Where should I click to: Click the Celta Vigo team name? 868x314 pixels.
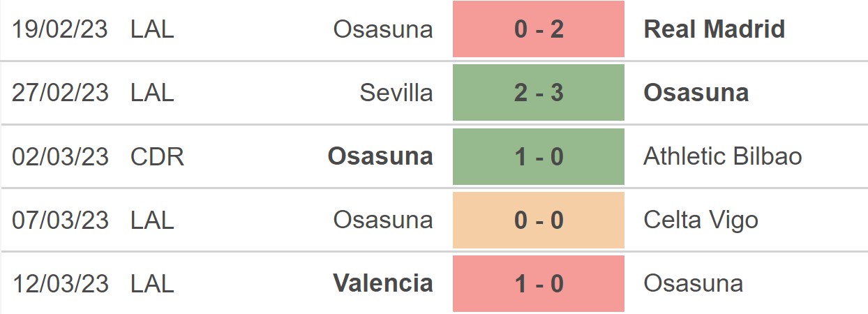click(701, 220)
